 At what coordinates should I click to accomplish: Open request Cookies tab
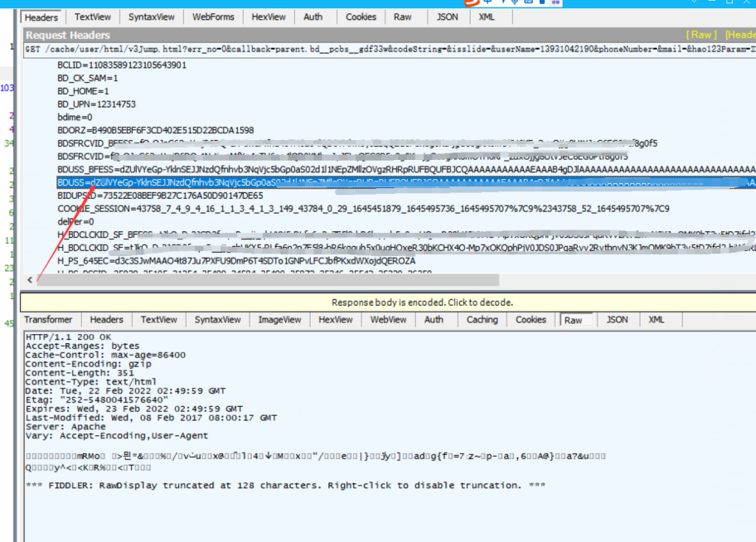(x=361, y=17)
